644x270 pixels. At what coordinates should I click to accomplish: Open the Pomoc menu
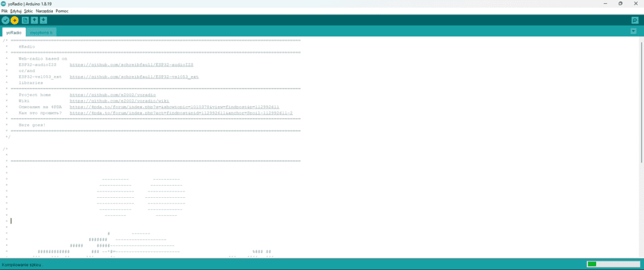[62, 11]
